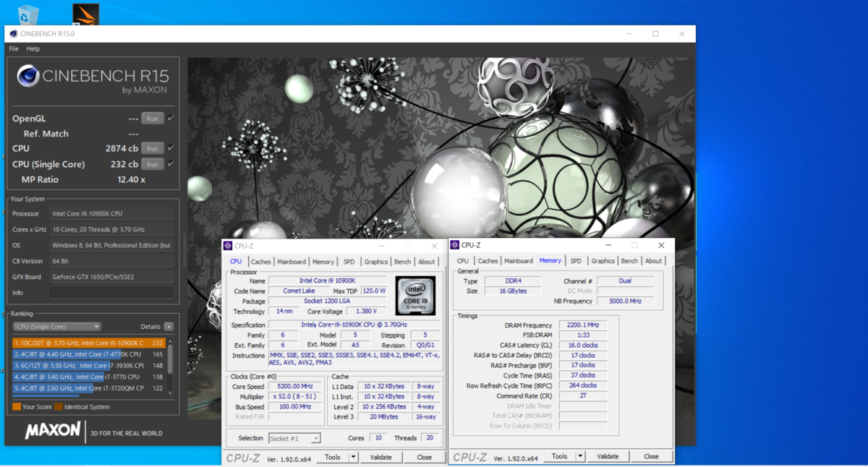The height and width of the screenshot is (467, 868).
Task: Click Validate in CPU-Z CPU window
Action: (381, 457)
